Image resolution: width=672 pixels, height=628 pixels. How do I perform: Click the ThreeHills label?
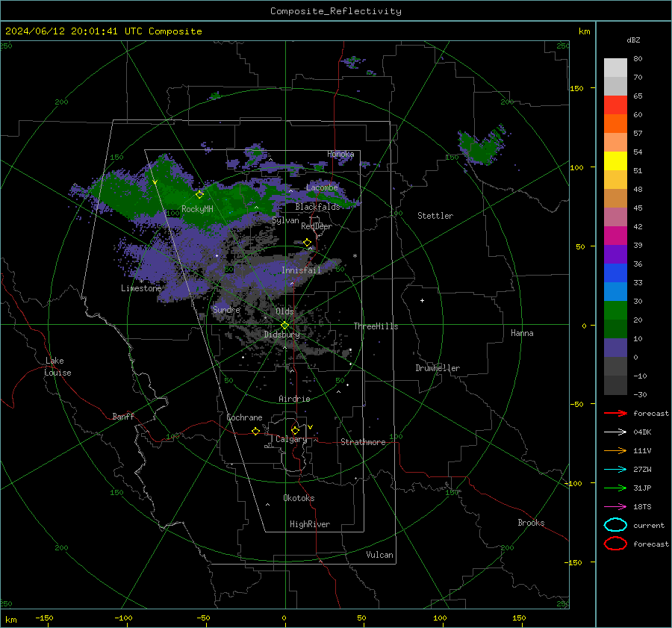[376, 326]
